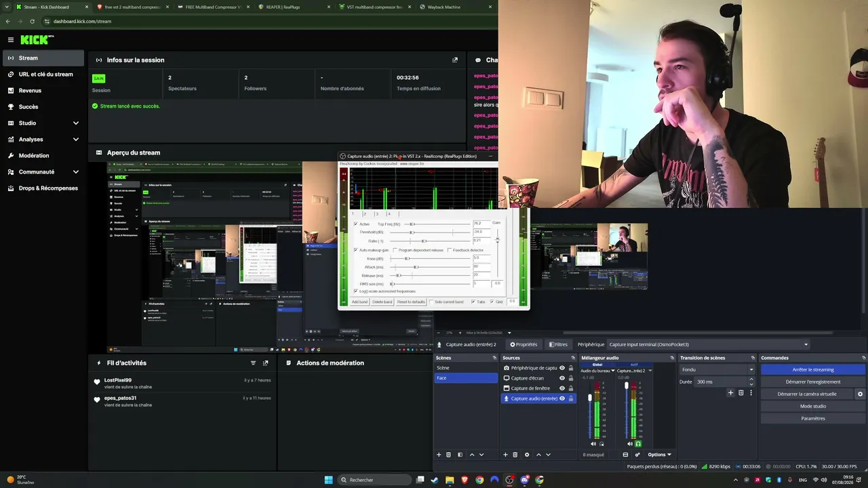Open Brave browser from the taskbar
Image resolution: width=868 pixels, height=488 pixels.
[465, 480]
